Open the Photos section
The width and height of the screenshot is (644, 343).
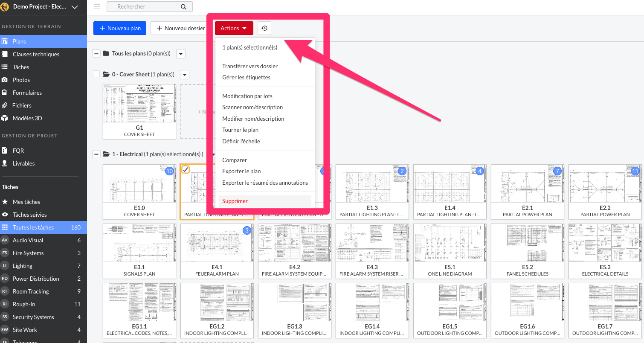(44, 80)
